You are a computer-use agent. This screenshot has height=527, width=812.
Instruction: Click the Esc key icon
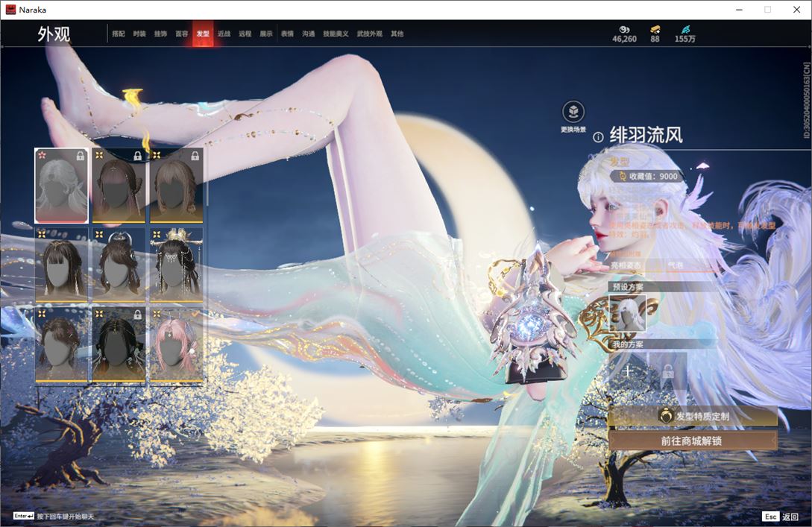click(770, 516)
